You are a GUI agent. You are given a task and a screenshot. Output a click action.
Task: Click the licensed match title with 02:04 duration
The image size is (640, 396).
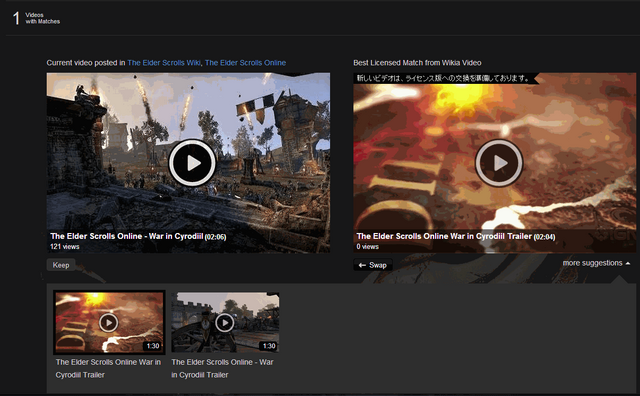(x=456, y=236)
